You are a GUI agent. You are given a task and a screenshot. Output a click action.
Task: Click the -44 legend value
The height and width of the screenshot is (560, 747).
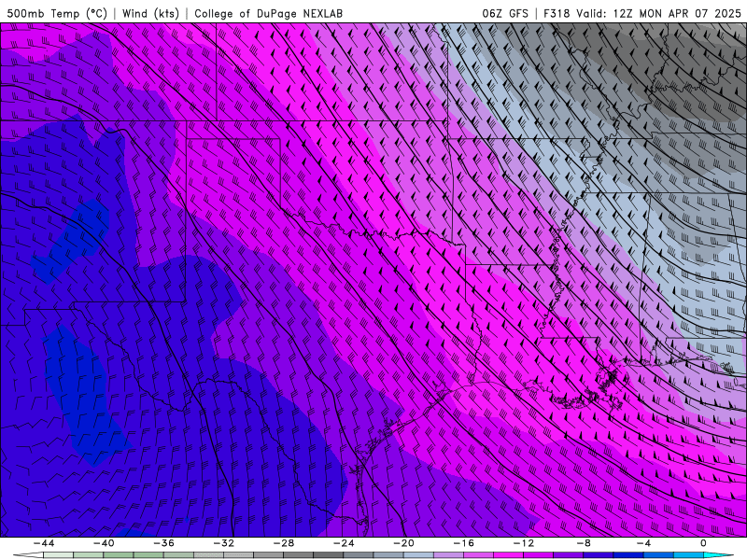click(43, 543)
